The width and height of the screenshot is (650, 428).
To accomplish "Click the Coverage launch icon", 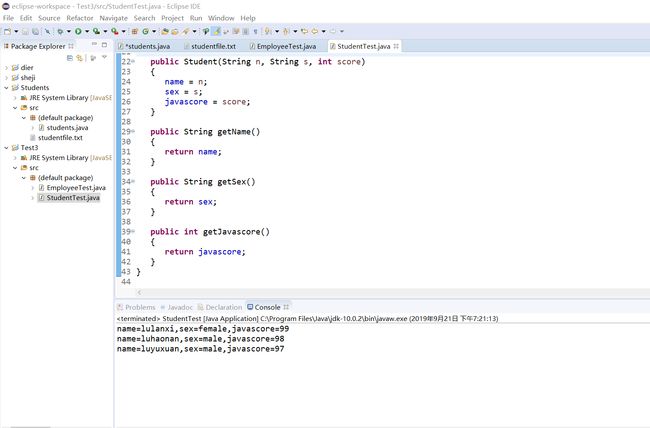I will pos(96,32).
